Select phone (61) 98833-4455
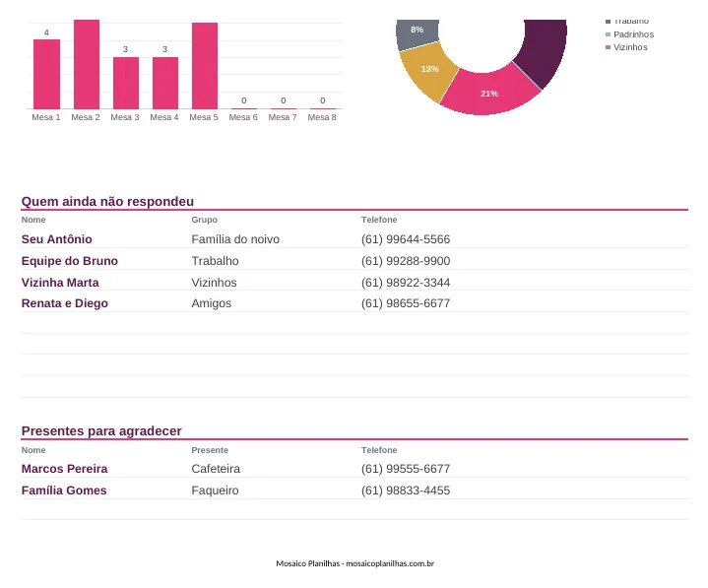This screenshot has width=708, height=588. 406,490
